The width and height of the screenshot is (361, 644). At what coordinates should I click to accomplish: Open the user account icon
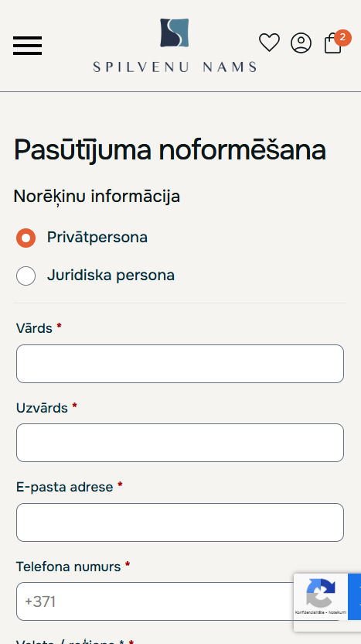(x=301, y=43)
